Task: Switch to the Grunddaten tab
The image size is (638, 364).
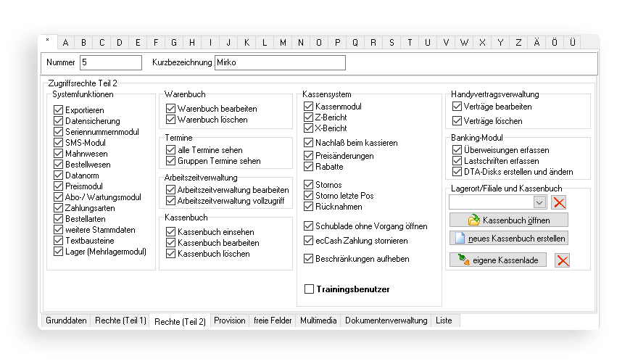Action: [x=66, y=320]
